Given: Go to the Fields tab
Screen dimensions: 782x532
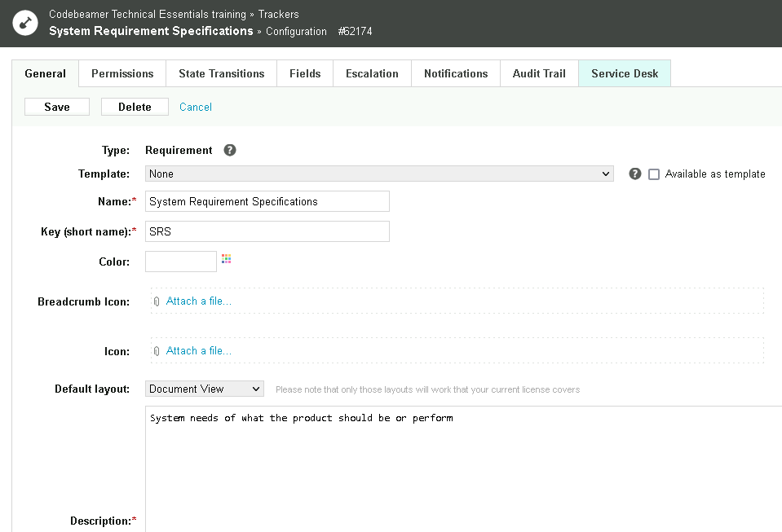Looking at the screenshot, I should 305,73.
